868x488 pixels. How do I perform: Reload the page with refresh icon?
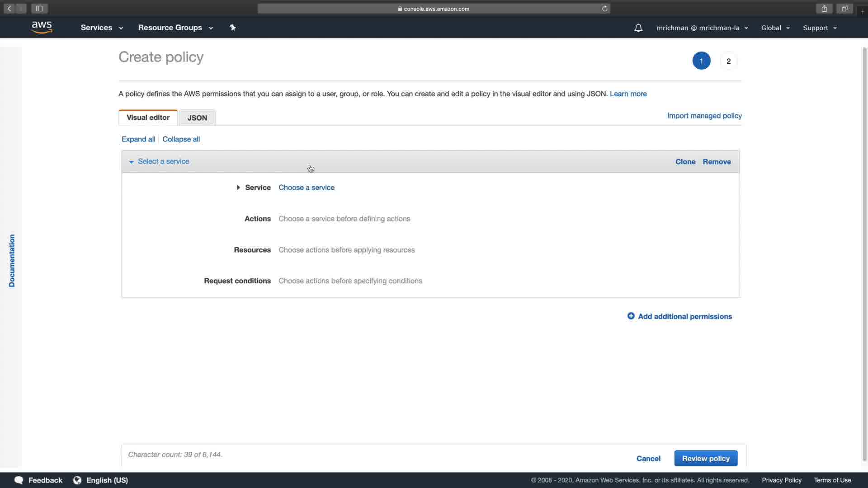tap(604, 9)
